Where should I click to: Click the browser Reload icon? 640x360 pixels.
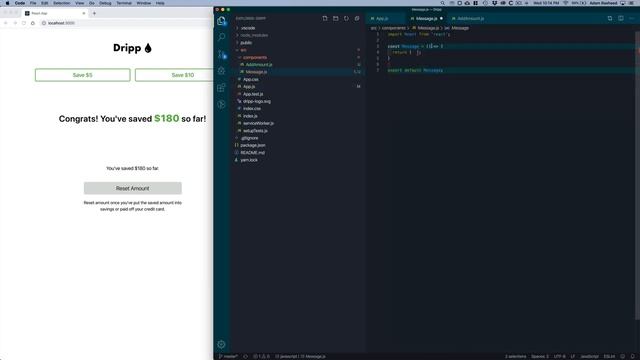point(24,23)
